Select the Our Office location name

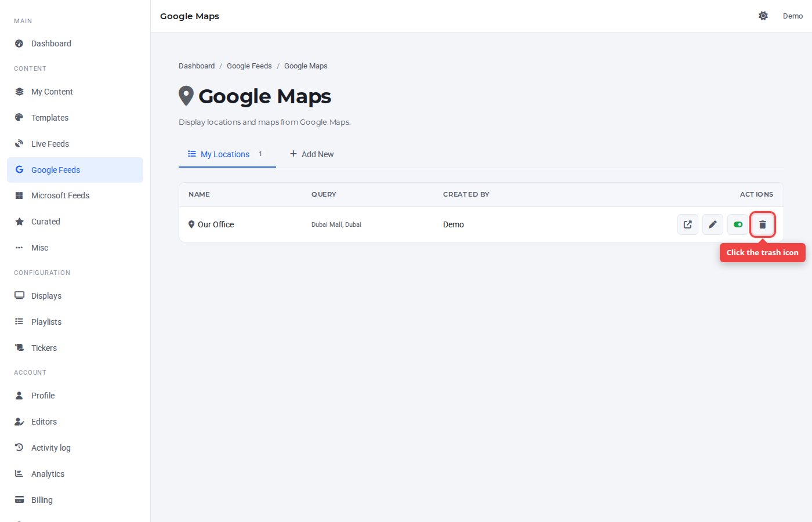click(216, 224)
